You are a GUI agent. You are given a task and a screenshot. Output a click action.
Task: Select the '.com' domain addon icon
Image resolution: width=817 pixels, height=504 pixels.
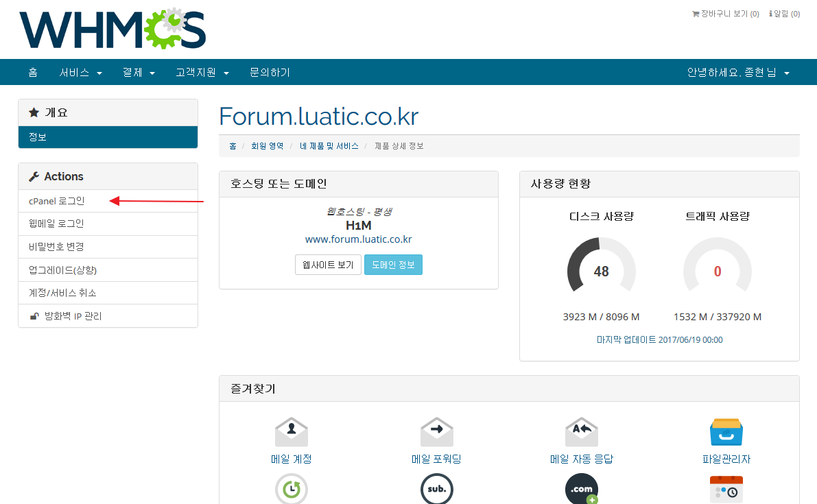582,489
